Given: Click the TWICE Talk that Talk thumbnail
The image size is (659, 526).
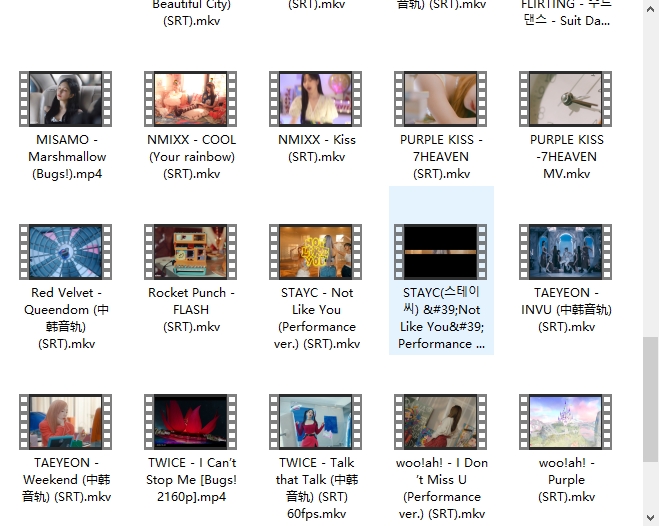Looking at the screenshot, I should coord(316,422).
